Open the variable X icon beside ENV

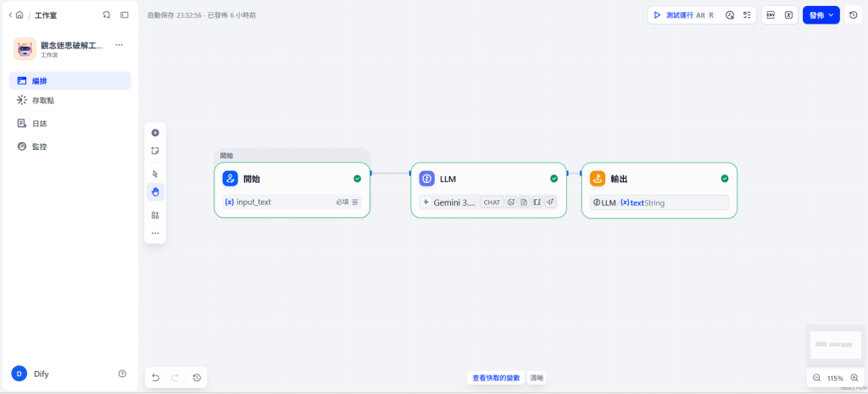788,15
